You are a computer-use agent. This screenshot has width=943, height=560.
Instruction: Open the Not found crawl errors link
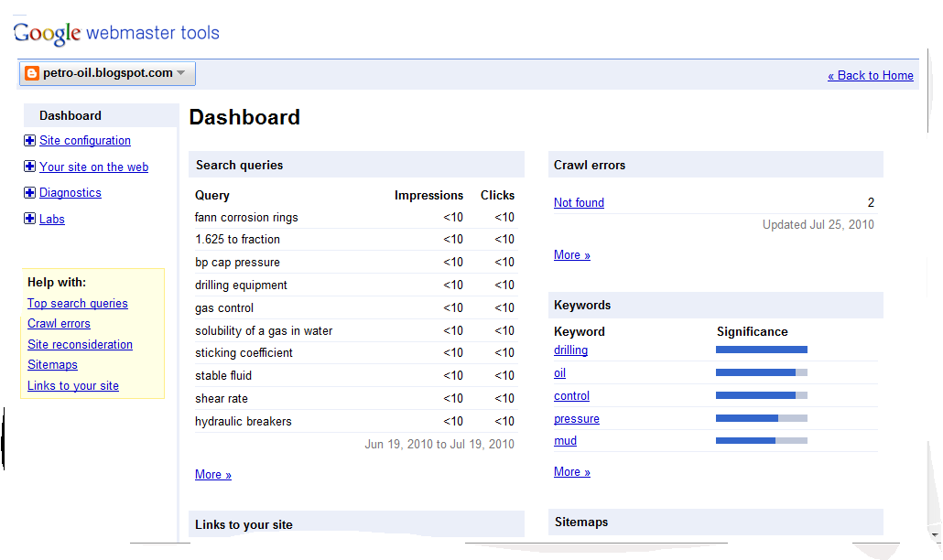click(579, 203)
